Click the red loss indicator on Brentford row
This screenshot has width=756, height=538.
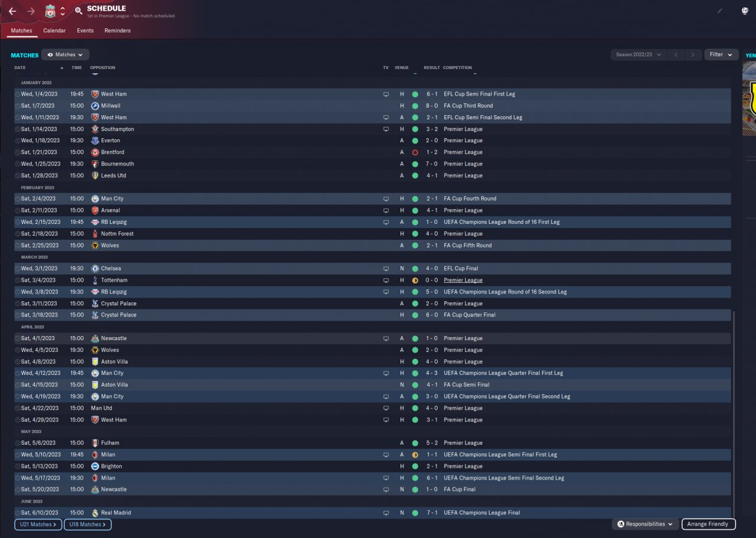415,152
